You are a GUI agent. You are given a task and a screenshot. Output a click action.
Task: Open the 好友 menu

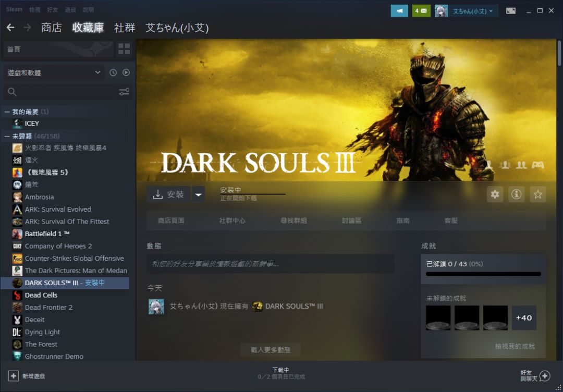53,10
